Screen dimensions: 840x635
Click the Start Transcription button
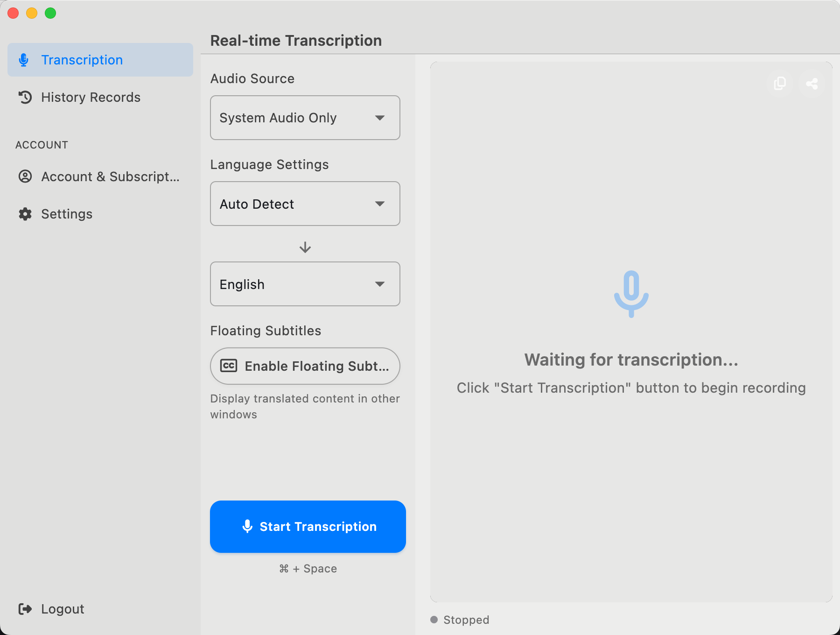[x=308, y=527]
